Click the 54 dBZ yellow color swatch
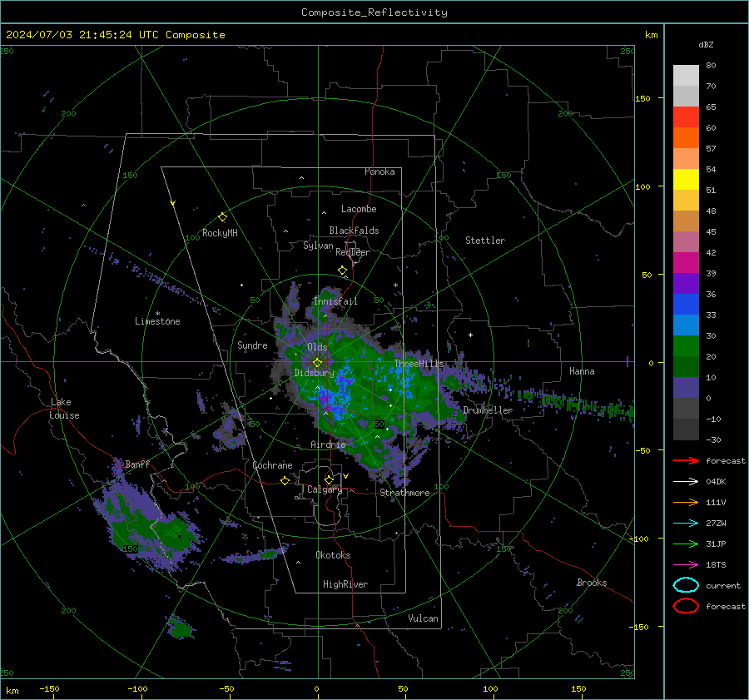 click(686, 179)
